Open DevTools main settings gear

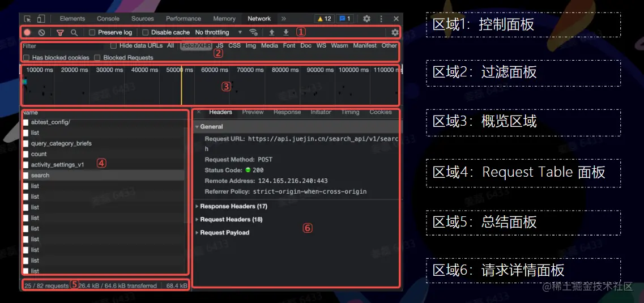pyautogui.click(x=366, y=19)
